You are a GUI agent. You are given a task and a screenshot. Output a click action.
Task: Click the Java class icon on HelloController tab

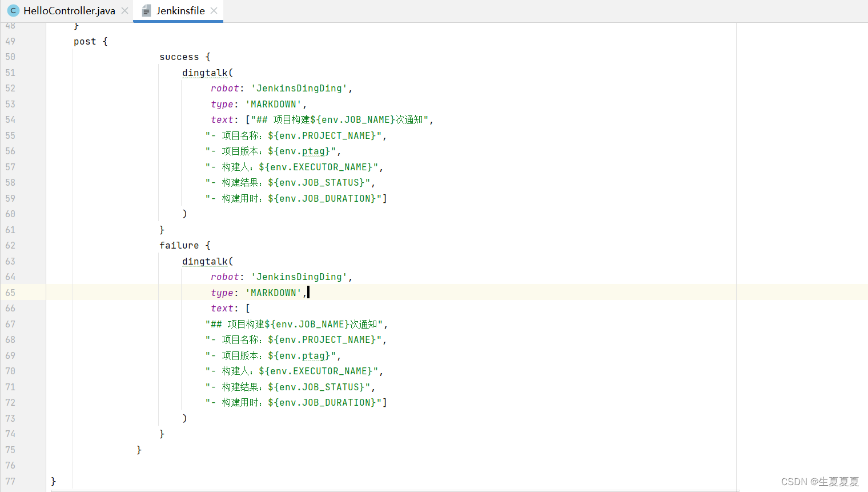tap(13, 11)
